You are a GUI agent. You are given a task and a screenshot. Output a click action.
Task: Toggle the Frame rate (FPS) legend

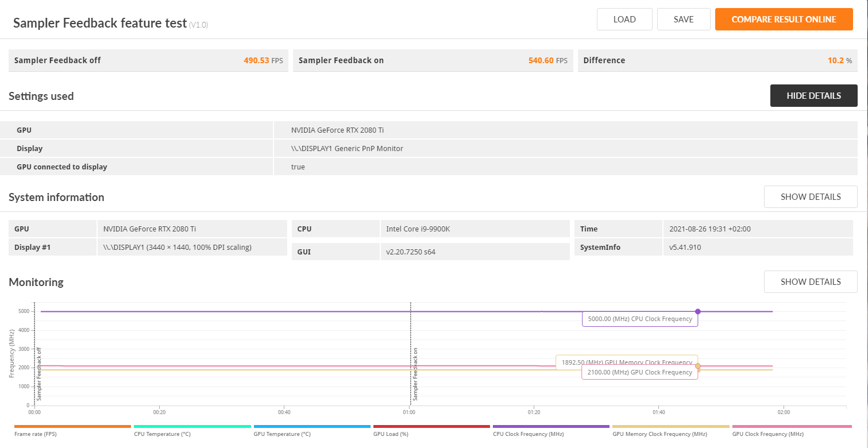pos(34,434)
